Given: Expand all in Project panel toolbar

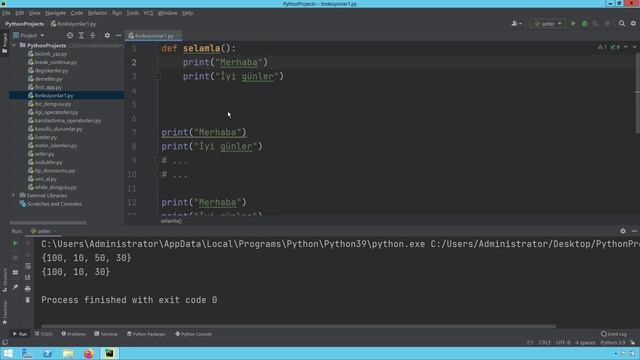Looking at the screenshot, I should pyautogui.click(x=81, y=36).
